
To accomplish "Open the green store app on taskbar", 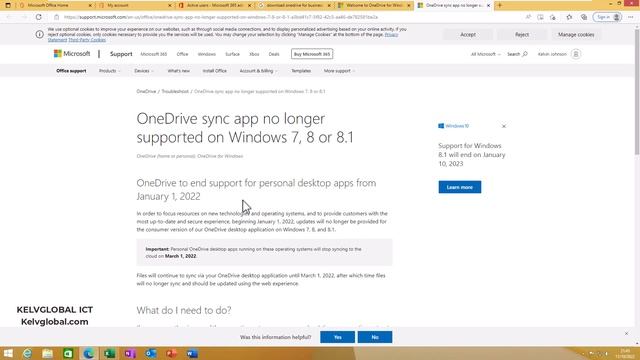I will tap(68, 353).
